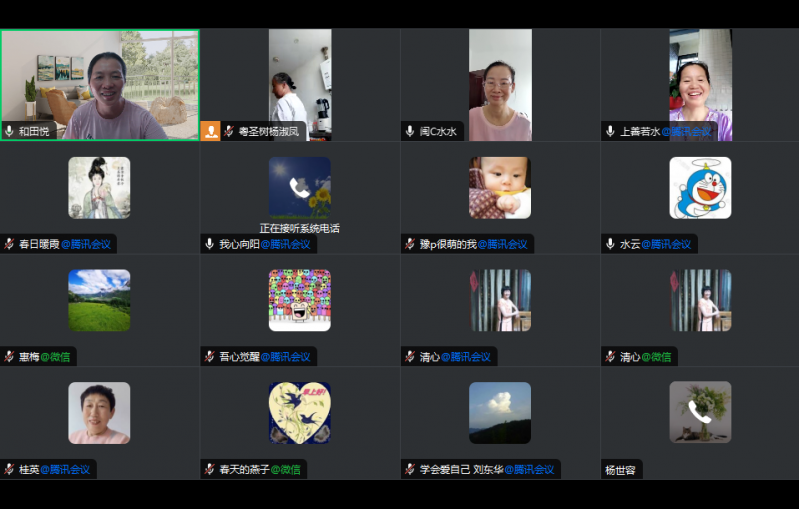Screen dimensions: 799x509
Task: Select 闽C水水's video feed
Action: click(500, 84)
